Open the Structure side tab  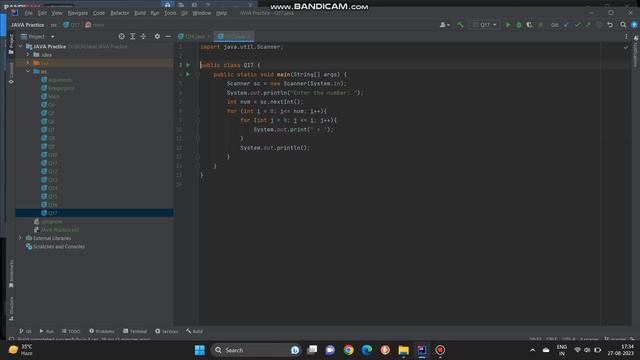point(11,309)
